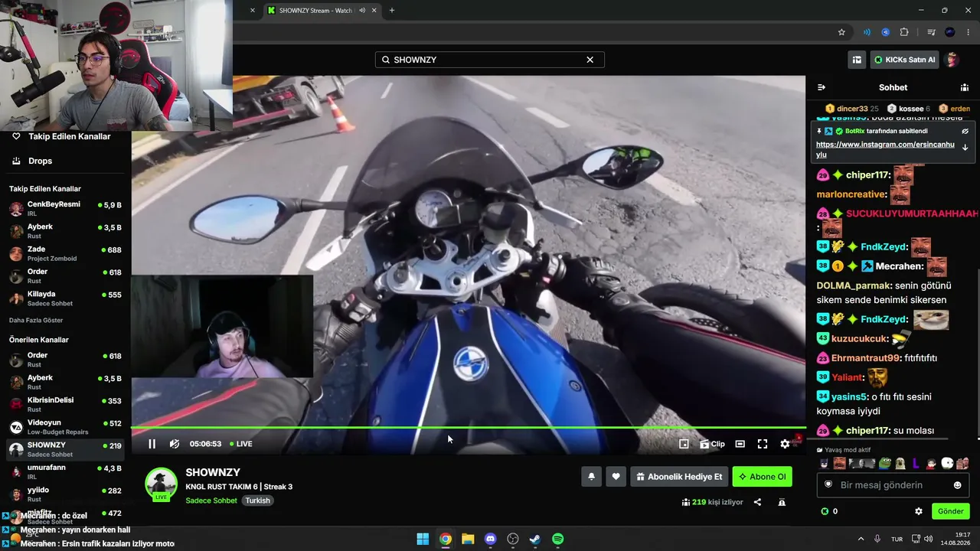Click Abonelik Hediye Et button
980x551 pixels.
tap(679, 477)
